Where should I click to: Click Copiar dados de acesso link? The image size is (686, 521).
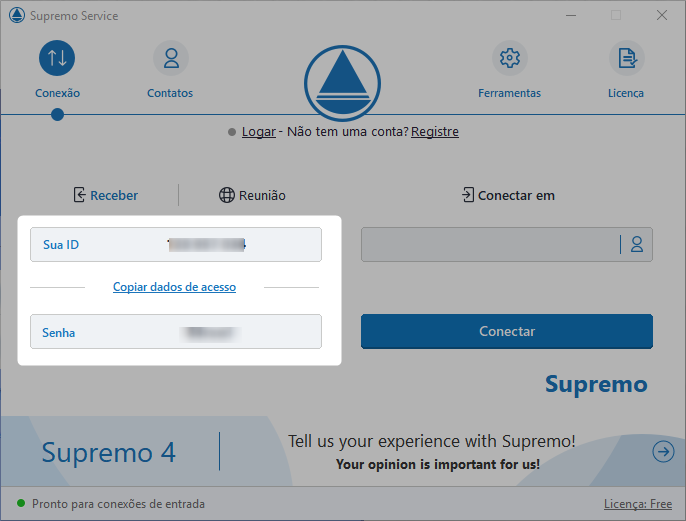[175, 287]
